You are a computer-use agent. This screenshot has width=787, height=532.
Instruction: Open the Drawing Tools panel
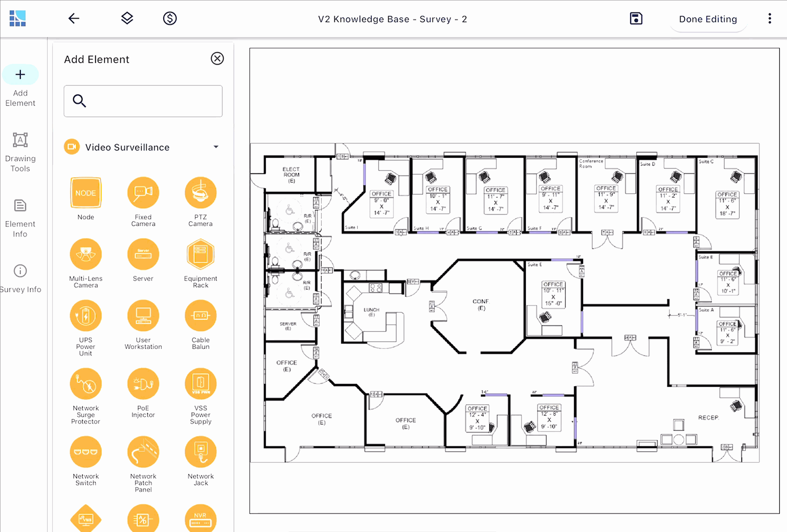click(20, 151)
